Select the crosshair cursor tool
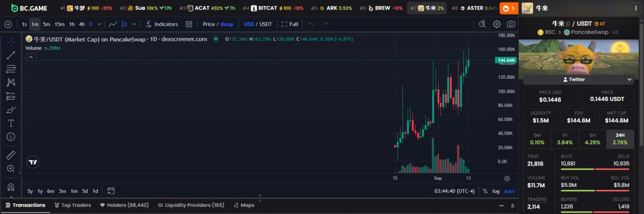 coord(10,41)
